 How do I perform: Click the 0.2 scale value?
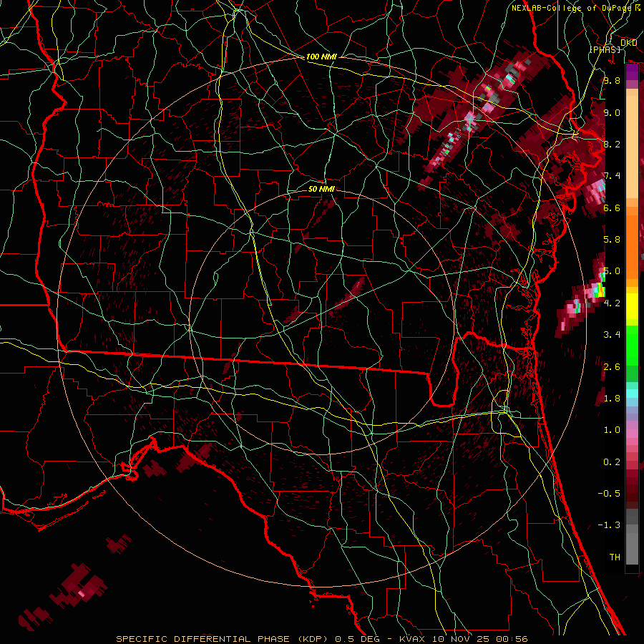(x=612, y=462)
